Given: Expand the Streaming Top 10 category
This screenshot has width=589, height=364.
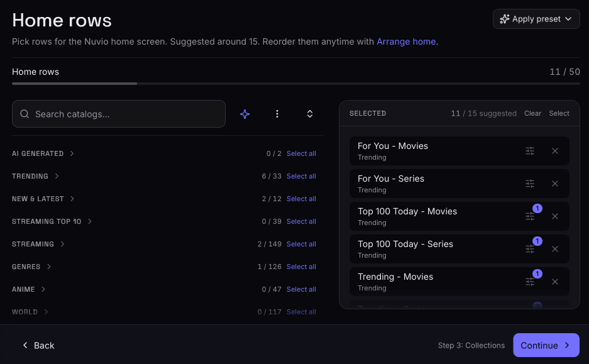Looking at the screenshot, I should pyautogui.click(x=52, y=221).
